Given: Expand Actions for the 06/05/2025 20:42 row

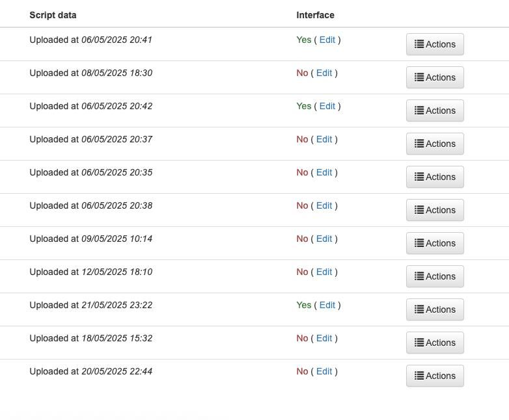Looking at the screenshot, I should (435, 111).
